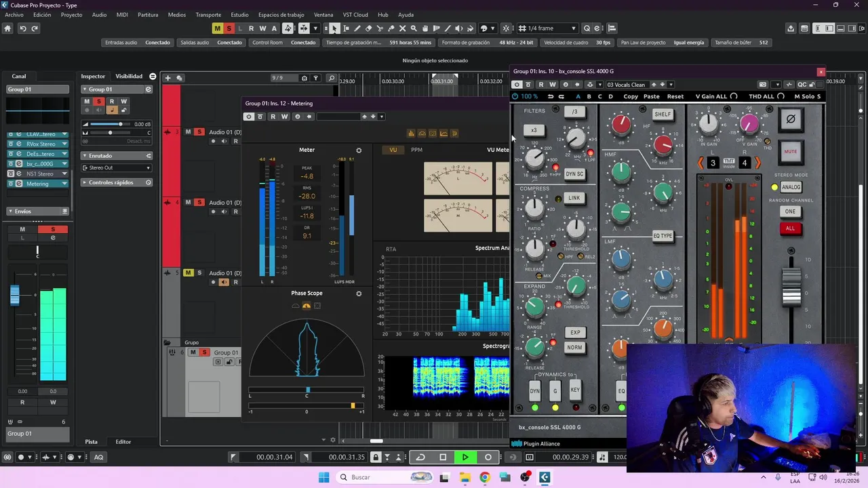Switch to PPM tab in Metering
868x488 pixels.
416,150
